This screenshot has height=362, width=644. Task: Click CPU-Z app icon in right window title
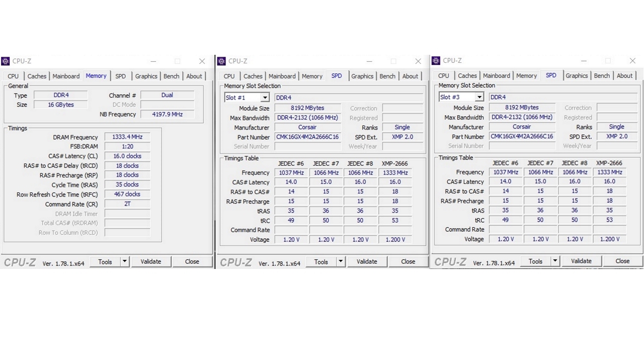pos(436,61)
